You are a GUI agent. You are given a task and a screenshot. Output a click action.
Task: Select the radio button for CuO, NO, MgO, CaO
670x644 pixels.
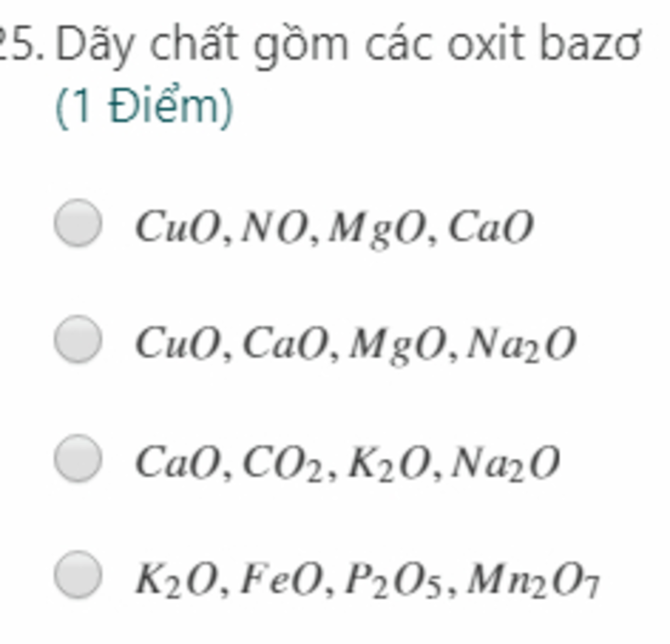click(x=79, y=222)
